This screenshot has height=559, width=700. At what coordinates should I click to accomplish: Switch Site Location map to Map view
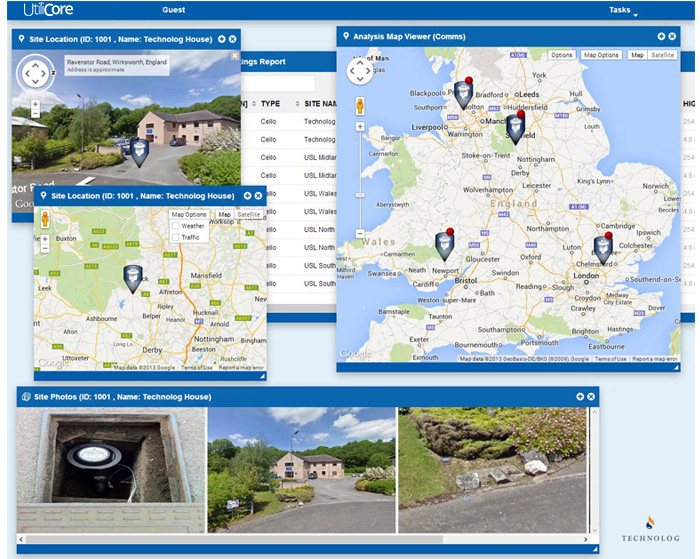[225, 214]
